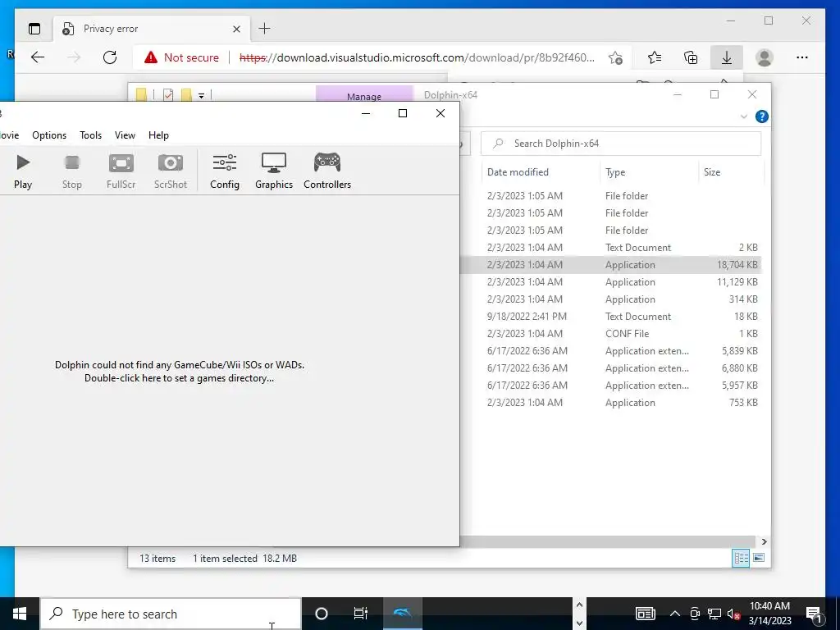Open a new Edge tab
The image size is (840, 630).
tap(265, 29)
